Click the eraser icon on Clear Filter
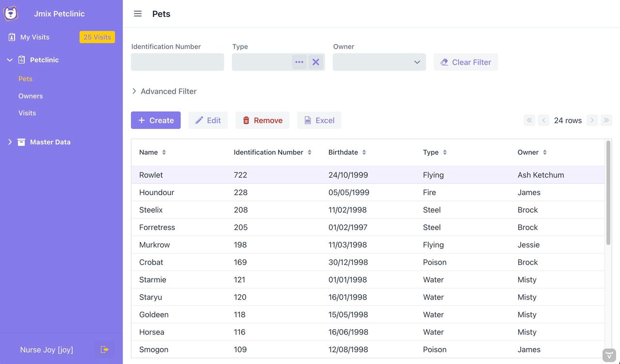This screenshot has height=364, width=620. tap(444, 62)
